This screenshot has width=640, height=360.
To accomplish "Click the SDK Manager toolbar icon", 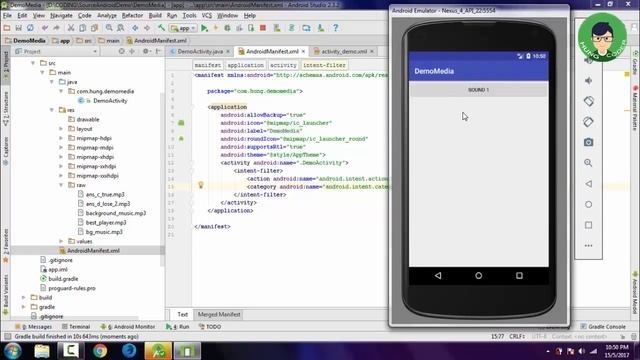I will click(x=321, y=28).
